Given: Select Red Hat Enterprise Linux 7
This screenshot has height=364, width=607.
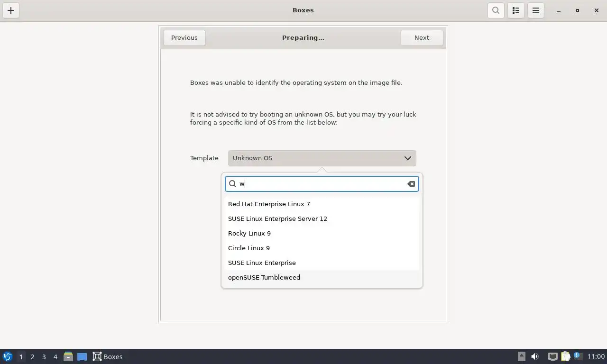Looking at the screenshot, I should 322,204.
